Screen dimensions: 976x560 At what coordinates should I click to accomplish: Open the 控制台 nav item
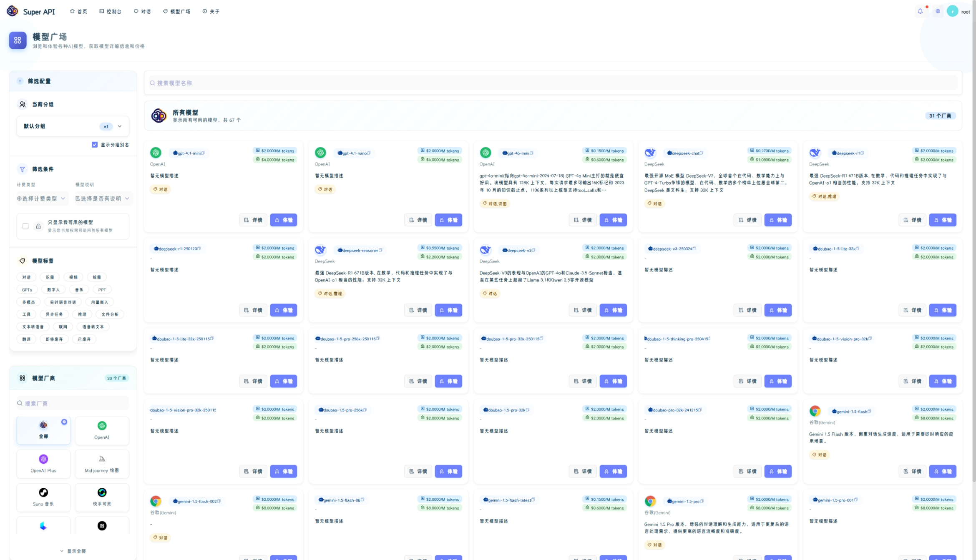click(x=111, y=11)
